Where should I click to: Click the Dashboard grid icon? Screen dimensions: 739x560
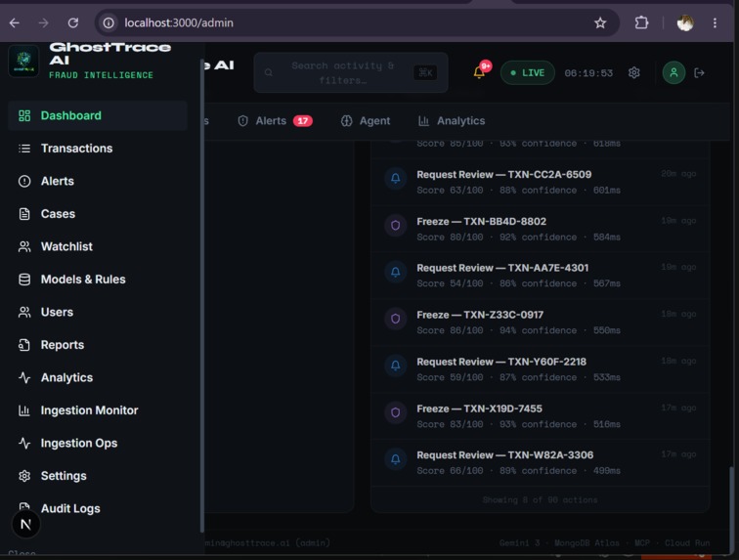(x=24, y=115)
